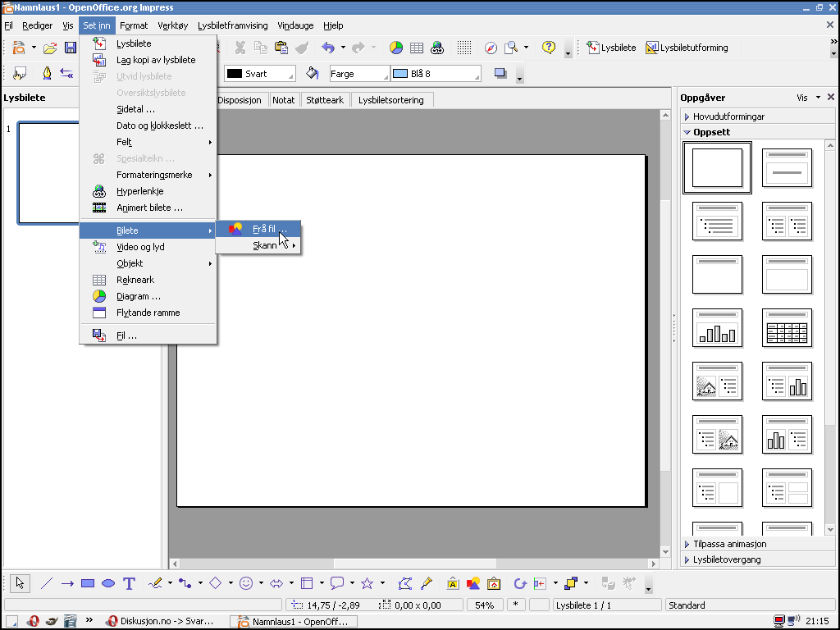Viewport: 840px width, 630px height.
Task: Select Diagram menu entry
Action: pyautogui.click(x=148, y=296)
